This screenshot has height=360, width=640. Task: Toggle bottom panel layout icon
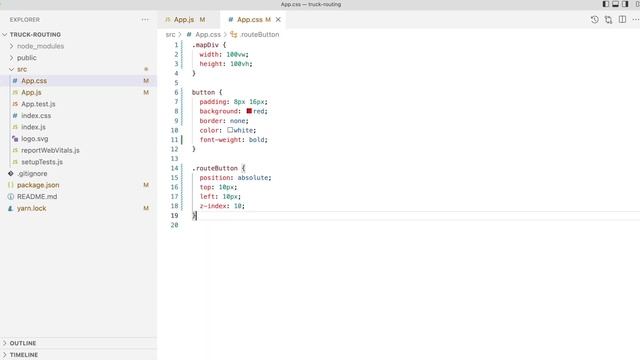pos(615,4)
